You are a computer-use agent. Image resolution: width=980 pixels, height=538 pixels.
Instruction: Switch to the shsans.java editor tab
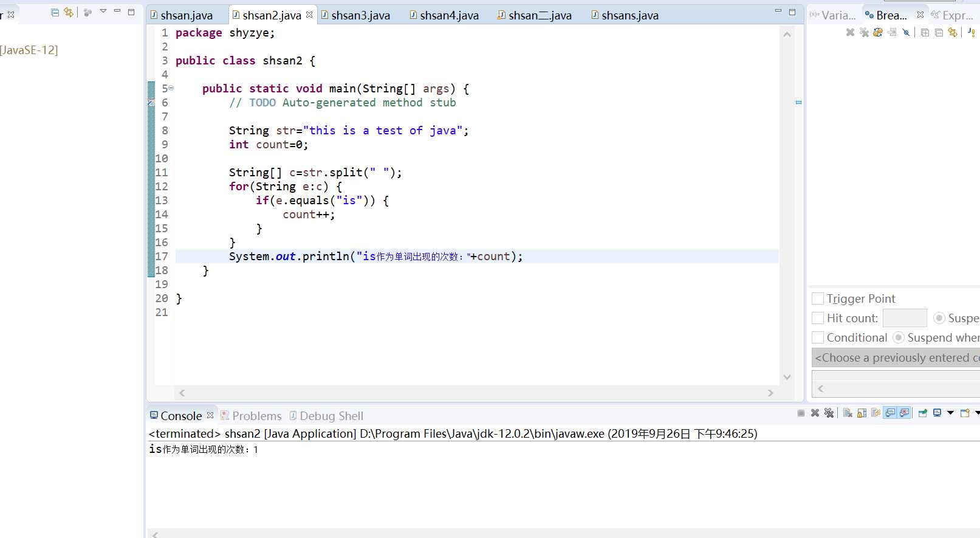(625, 15)
